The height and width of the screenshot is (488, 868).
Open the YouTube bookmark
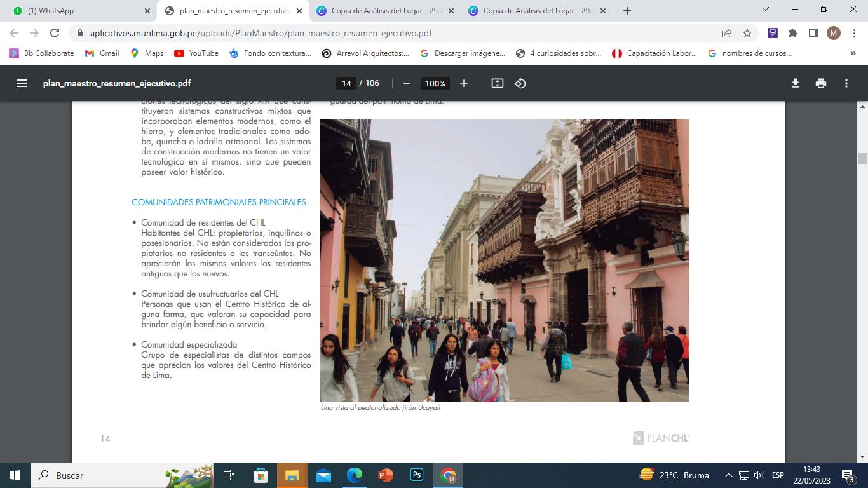(196, 53)
